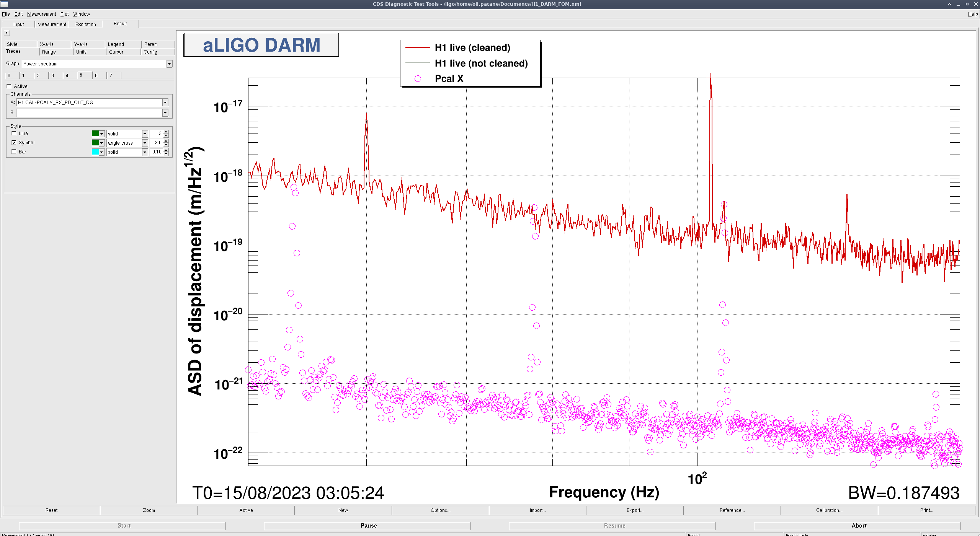Click into channel B input field
Image resolution: width=980 pixels, height=536 pixels.
tap(90, 113)
